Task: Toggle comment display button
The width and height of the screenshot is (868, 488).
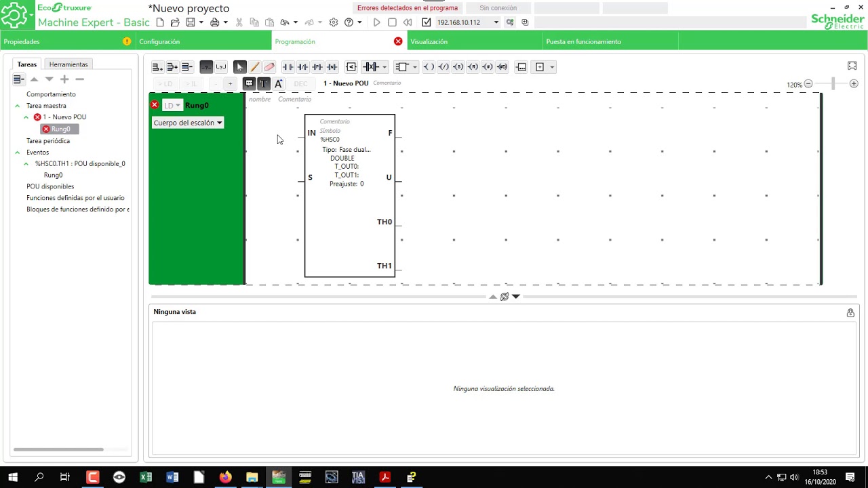Action: pyautogui.click(x=249, y=83)
